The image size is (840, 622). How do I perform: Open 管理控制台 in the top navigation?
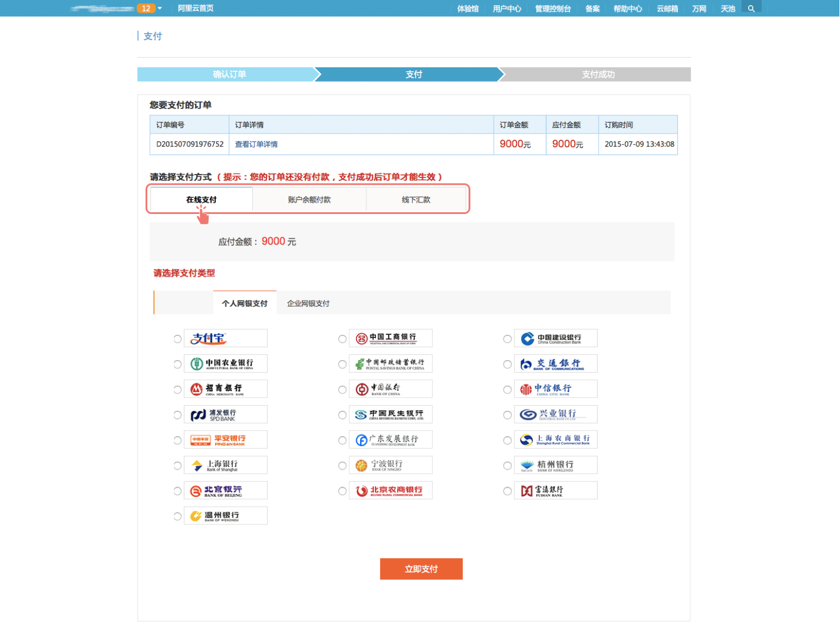click(x=552, y=9)
